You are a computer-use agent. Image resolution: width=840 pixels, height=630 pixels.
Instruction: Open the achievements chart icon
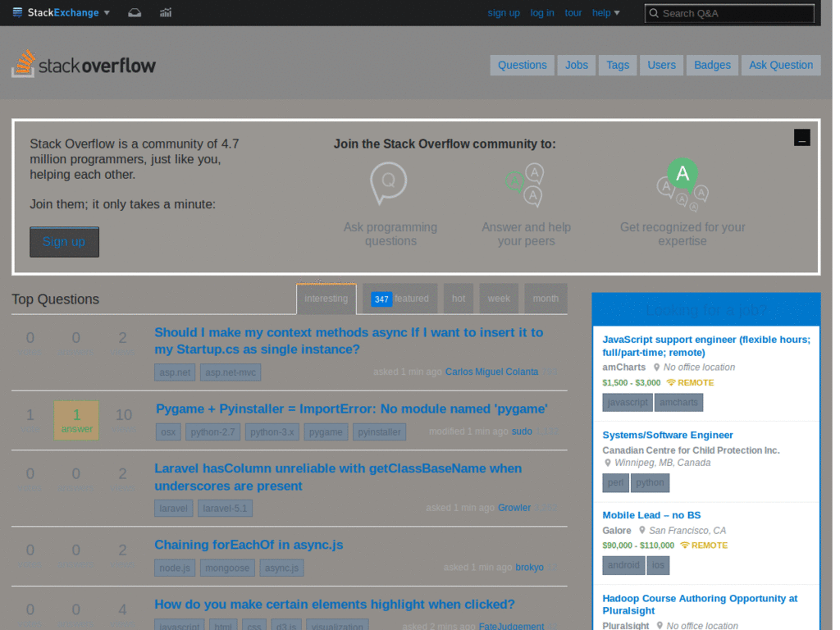166,12
